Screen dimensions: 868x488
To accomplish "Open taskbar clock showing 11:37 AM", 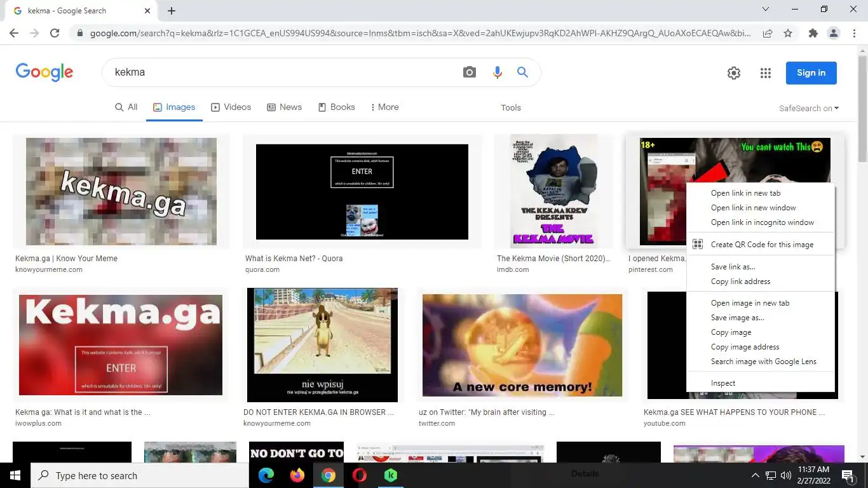I will [x=814, y=475].
